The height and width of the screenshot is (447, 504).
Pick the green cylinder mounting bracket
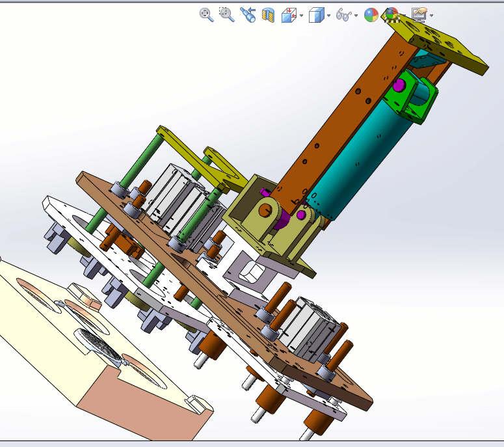412,96
